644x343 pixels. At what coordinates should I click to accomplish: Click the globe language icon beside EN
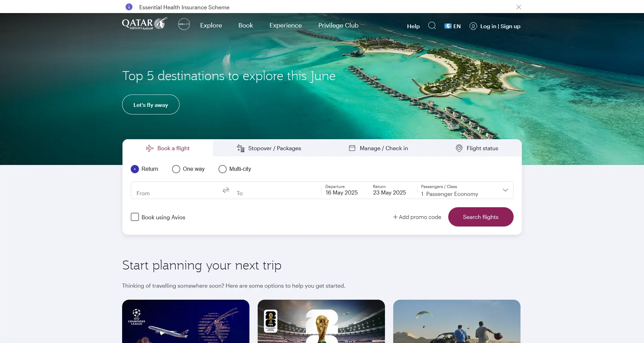pyautogui.click(x=448, y=26)
